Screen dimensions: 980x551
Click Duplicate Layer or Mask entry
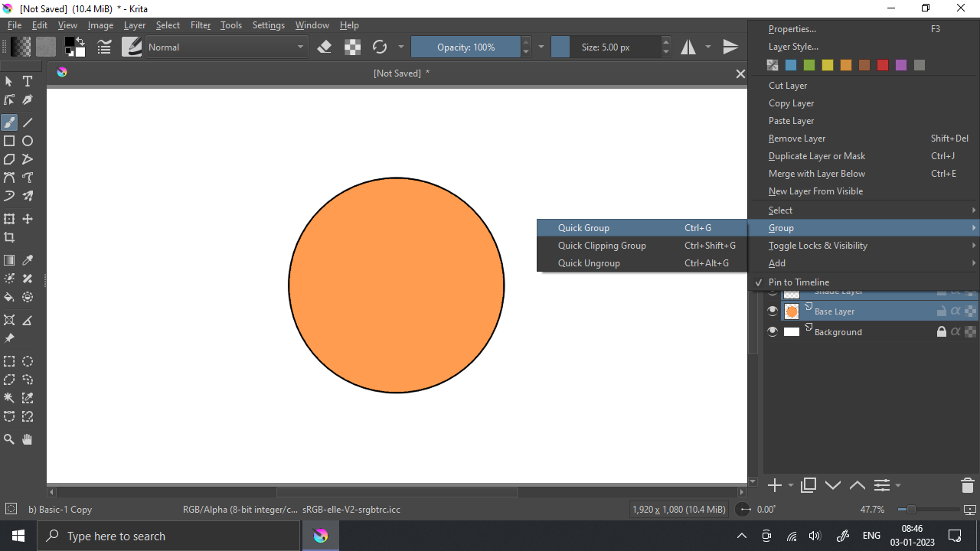(x=864, y=155)
